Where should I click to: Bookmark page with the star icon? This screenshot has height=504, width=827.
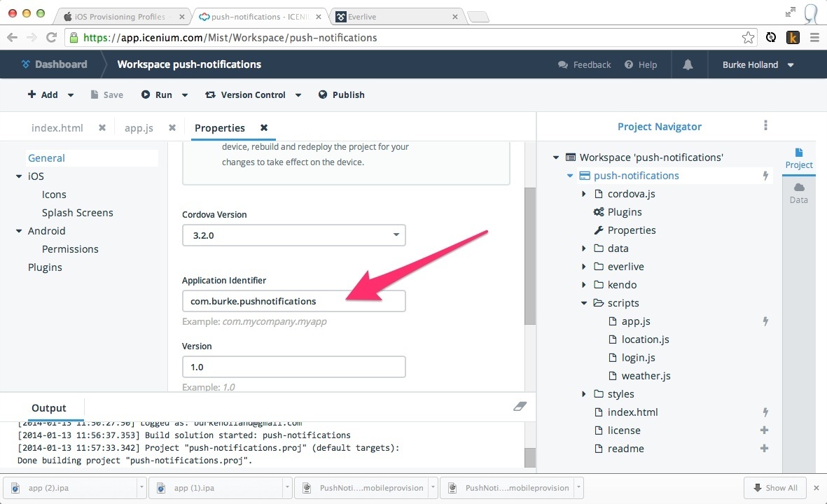[748, 38]
